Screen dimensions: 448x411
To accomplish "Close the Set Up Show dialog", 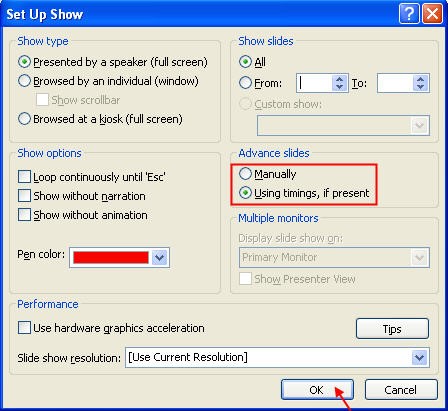I will (432, 14).
